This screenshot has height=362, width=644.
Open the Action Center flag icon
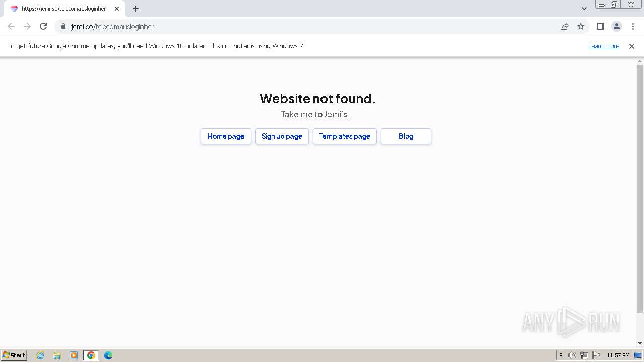[596, 355]
